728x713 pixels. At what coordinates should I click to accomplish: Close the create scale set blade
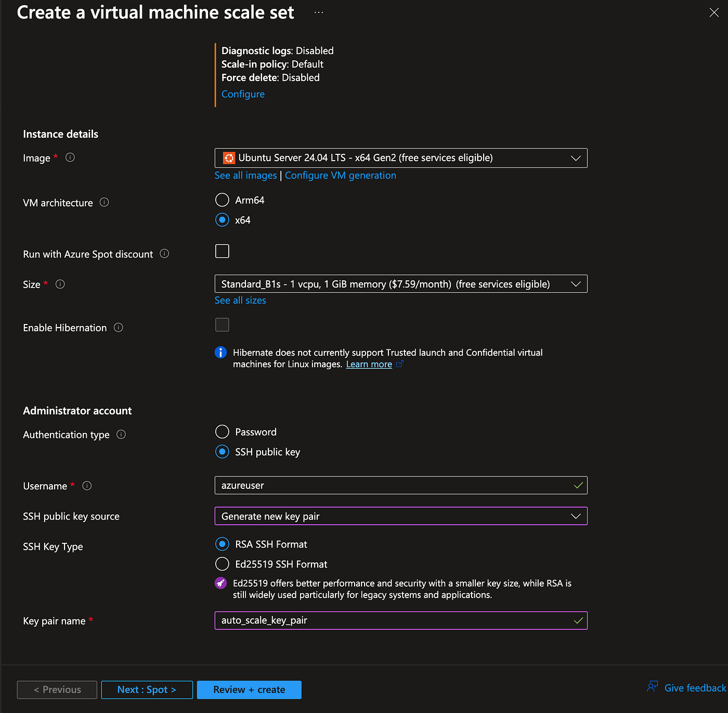(x=714, y=12)
